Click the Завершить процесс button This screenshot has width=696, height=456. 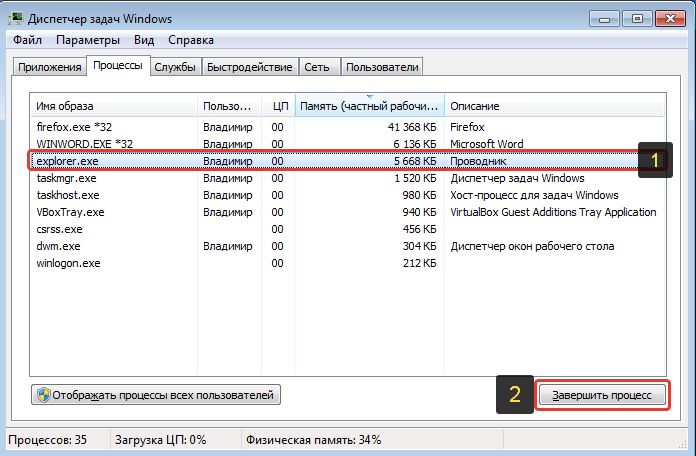tap(602, 395)
